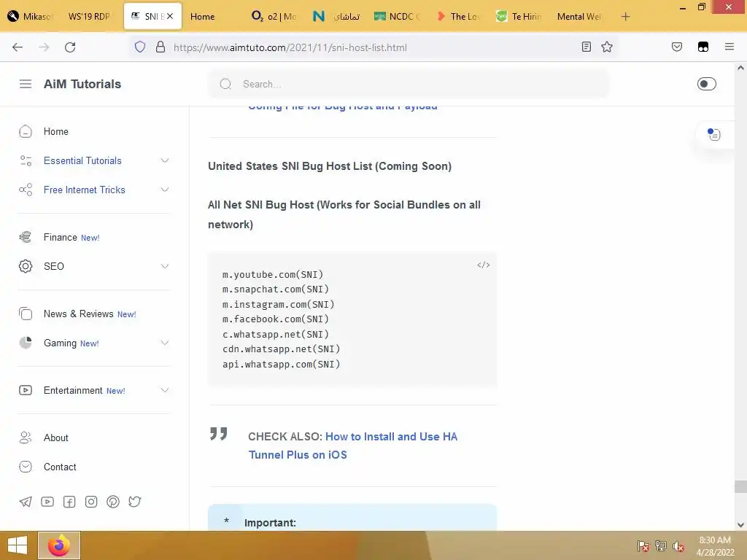Open a new browser tab
747x560 pixels.
[x=625, y=17]
